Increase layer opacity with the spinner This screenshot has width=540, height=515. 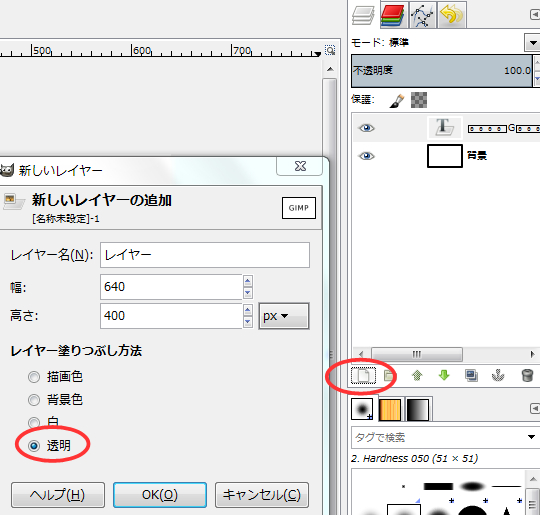pos(537,62)
